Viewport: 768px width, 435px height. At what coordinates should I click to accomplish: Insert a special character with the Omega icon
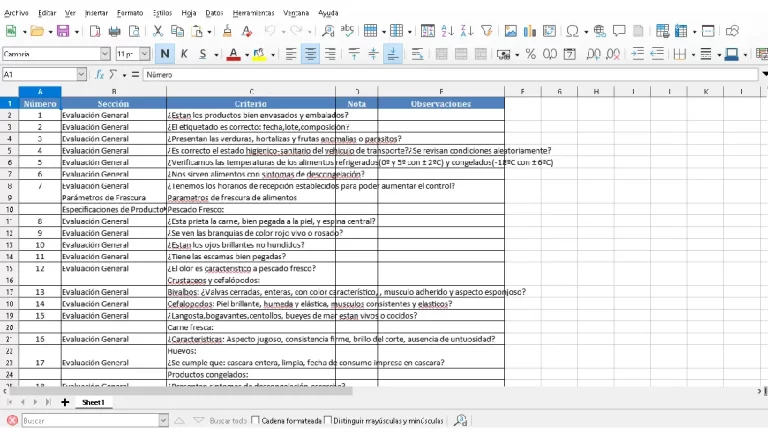(572, 31)
